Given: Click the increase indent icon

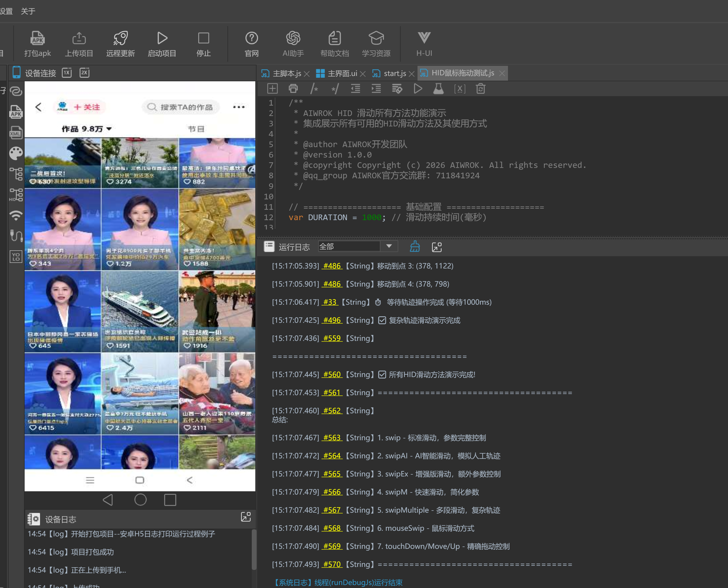Looking at the screenshot, I should click(x=376, y=89).
